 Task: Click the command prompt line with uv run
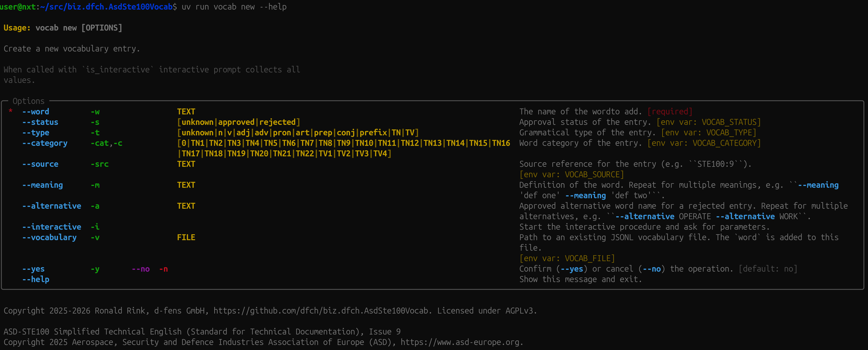tap(143, 7)
